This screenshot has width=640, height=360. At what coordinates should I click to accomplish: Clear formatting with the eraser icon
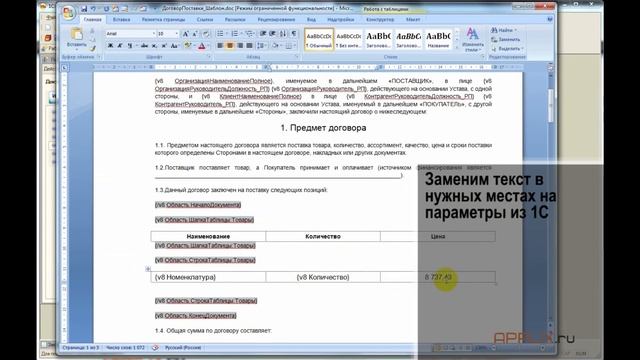click(x=206, y=34)
